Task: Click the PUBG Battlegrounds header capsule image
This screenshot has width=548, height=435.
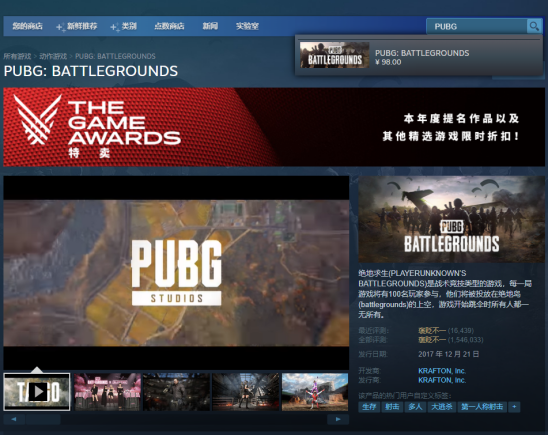Action: click(x=452, y=219)
